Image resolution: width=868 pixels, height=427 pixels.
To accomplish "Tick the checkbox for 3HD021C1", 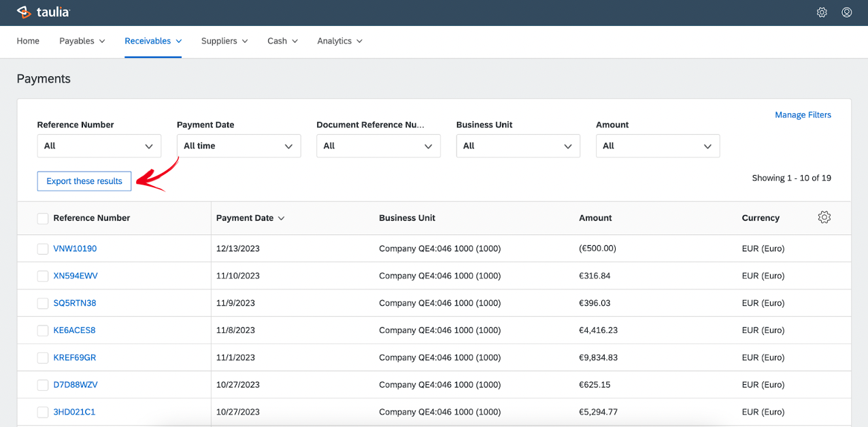I will (x=43, y=413).
